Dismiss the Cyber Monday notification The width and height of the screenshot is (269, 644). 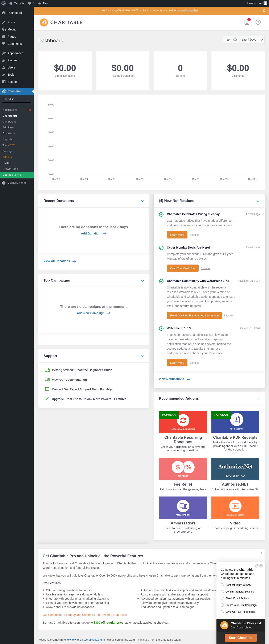[205, 268]
